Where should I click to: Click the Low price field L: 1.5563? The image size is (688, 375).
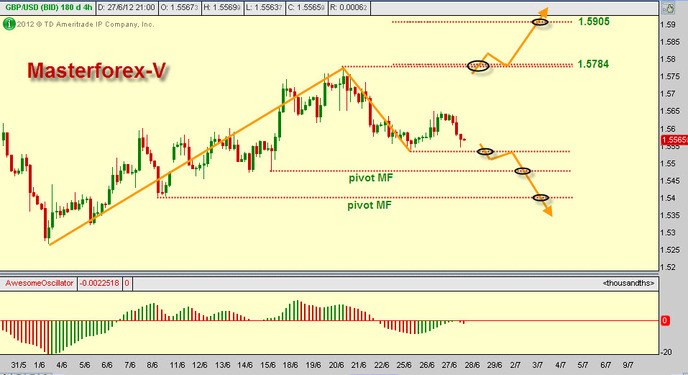coord(264,7)
